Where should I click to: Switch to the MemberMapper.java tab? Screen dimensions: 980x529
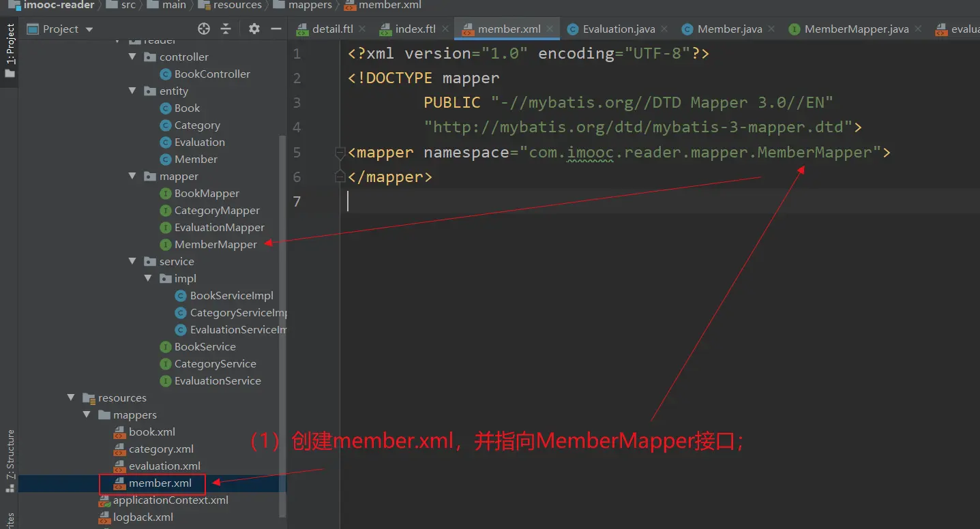[x=855, y=29]
